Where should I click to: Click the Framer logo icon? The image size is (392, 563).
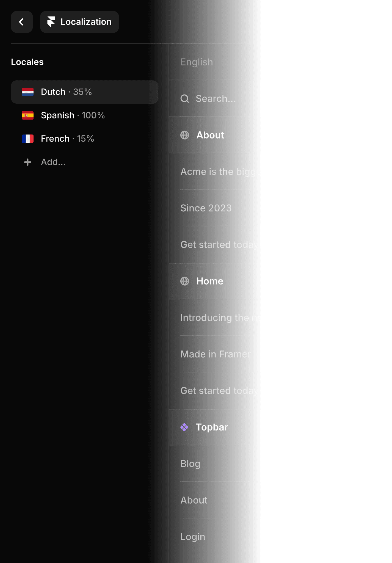tap(51, 22)
